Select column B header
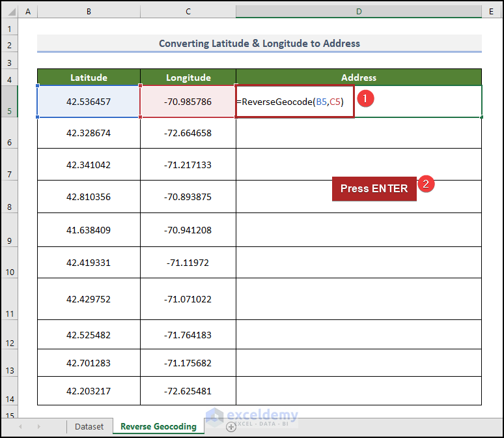This screenshot has width=504, height=438. point(89,12)
